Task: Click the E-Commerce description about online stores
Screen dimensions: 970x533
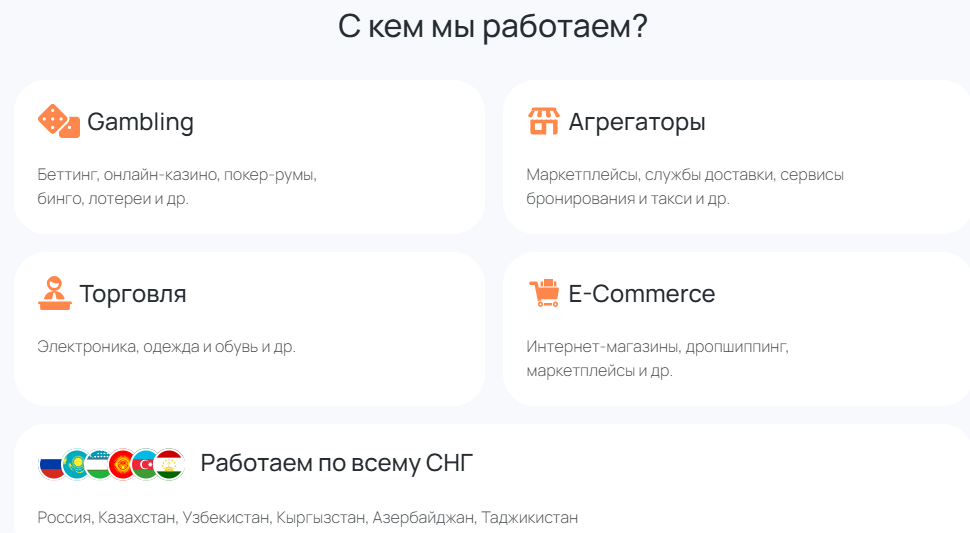Action: (x=657, y=359)
